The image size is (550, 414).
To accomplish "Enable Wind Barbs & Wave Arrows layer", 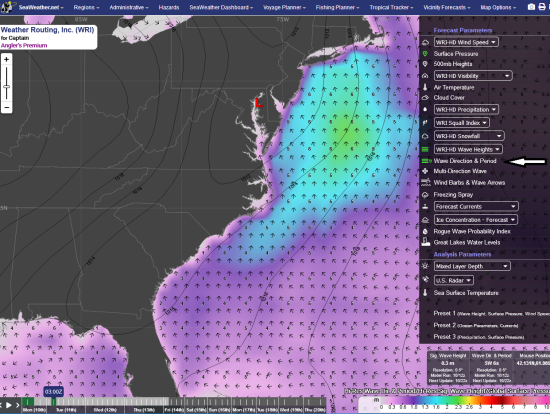I will point(469,183).
